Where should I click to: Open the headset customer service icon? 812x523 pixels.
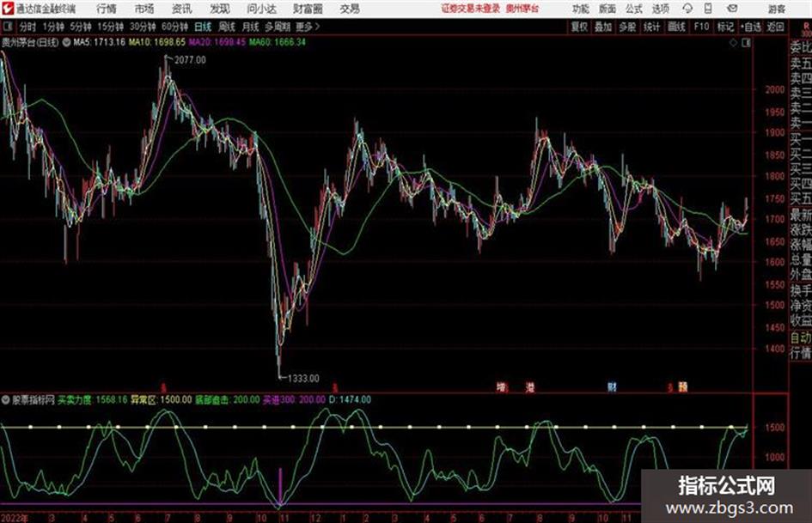tap(687, 9)
